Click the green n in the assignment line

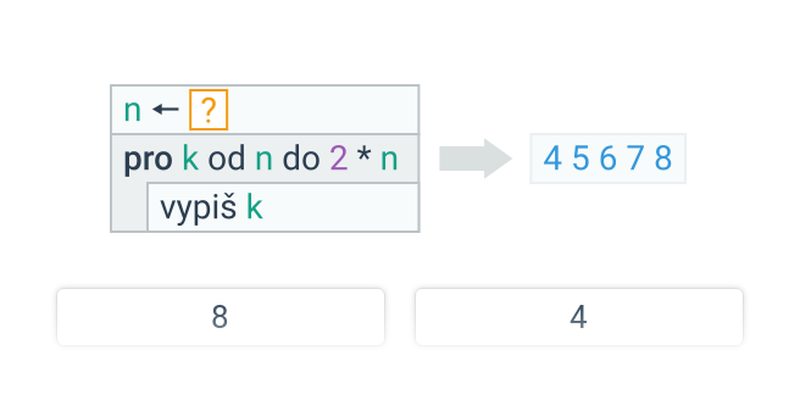[x=132, y=111]
